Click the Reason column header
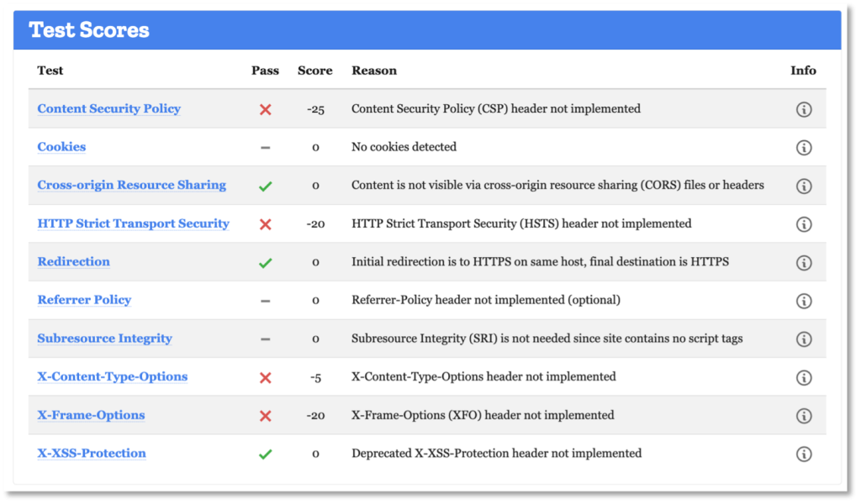This screenshot has height=504, width=861. point(374,71)
